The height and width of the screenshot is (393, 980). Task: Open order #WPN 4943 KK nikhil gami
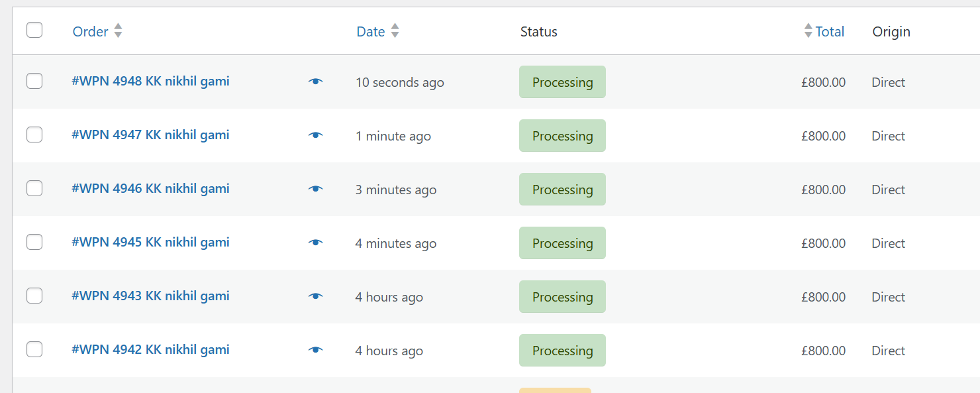(x=150, y=296)
